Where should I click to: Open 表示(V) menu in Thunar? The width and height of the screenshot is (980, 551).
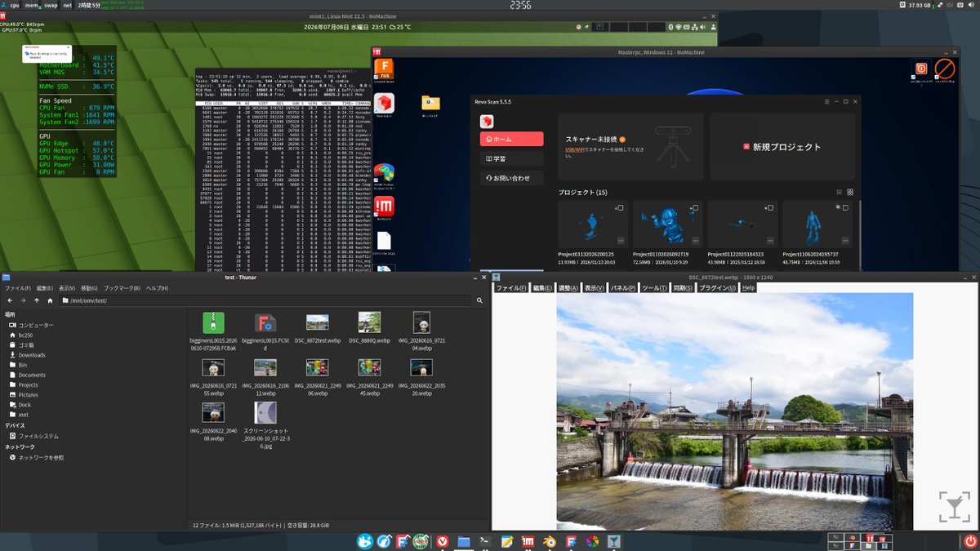(x=67, y=288)
